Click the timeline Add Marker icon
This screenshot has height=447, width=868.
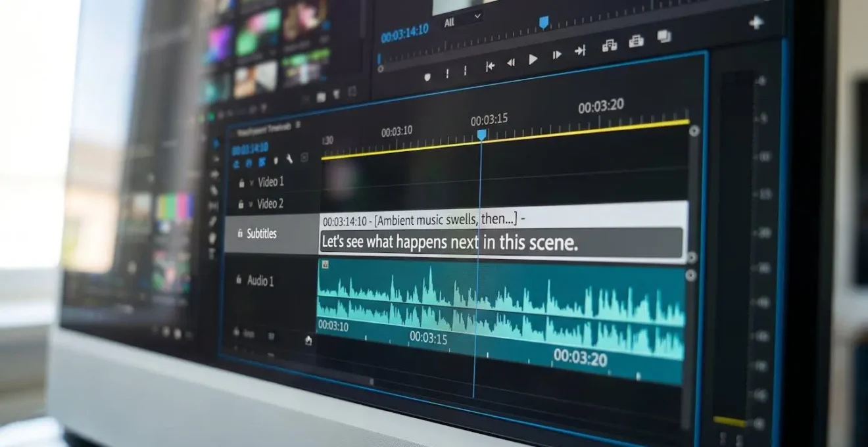276,160
